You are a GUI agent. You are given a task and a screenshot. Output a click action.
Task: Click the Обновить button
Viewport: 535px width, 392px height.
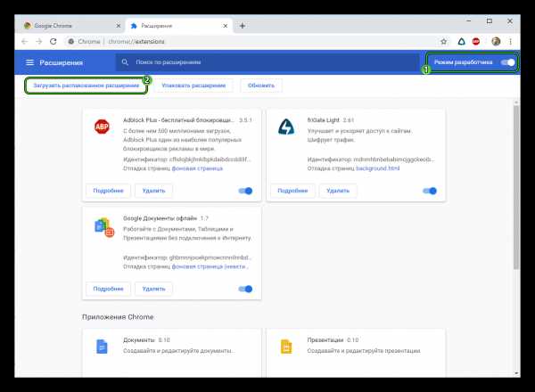(261, 86)
